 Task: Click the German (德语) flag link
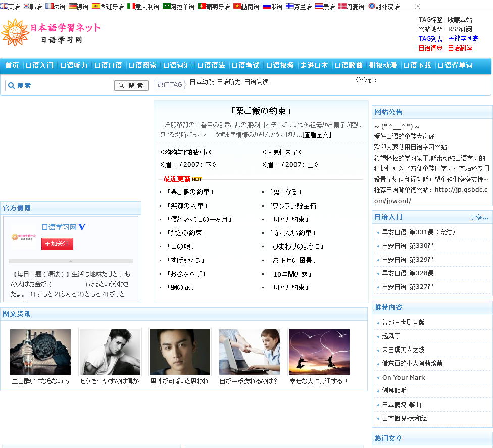[79, 6]
